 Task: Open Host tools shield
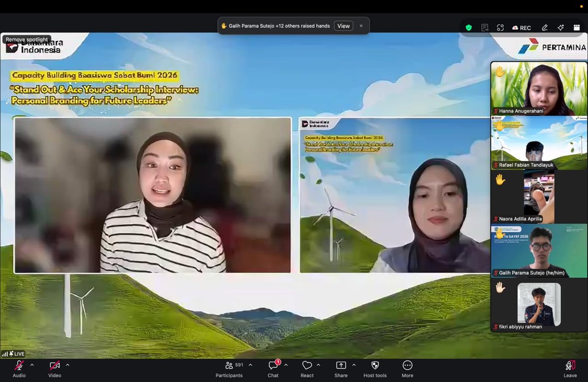pos(375,369)
